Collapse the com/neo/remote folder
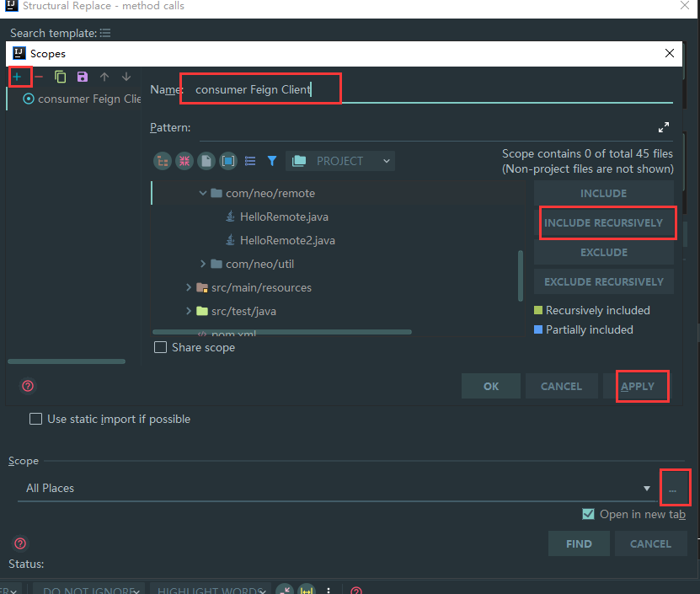 pyautogui.click(x=204, y=193)
